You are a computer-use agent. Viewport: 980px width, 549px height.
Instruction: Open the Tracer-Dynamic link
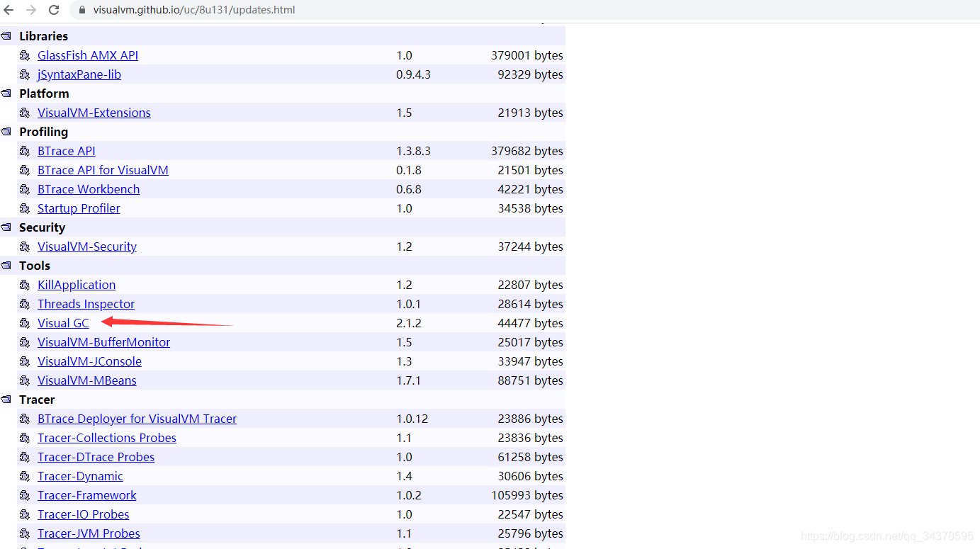80,476
